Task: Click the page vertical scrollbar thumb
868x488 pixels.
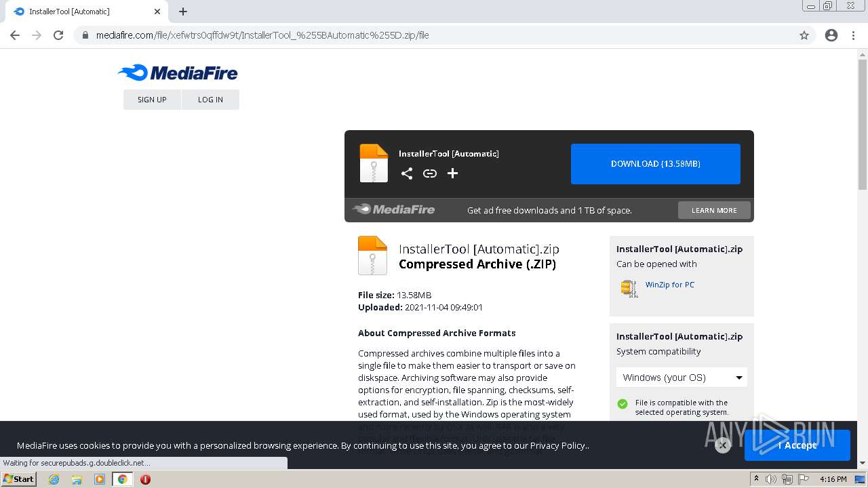Action: 863,124
